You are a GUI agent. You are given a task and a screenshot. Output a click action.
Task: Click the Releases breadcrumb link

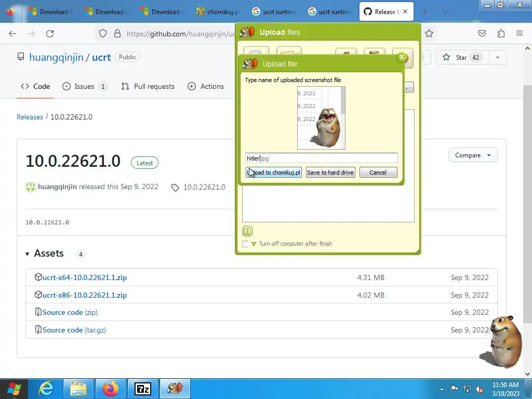pos(30,117)
